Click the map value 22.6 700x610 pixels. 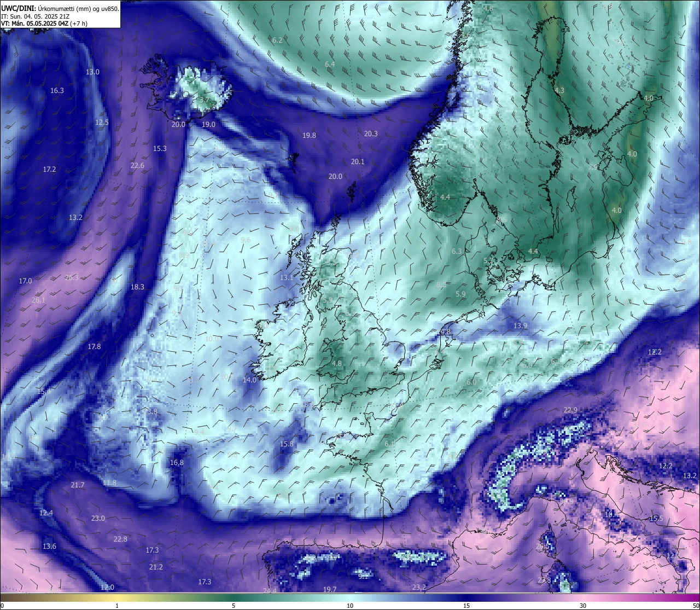(x=137, y=166)
